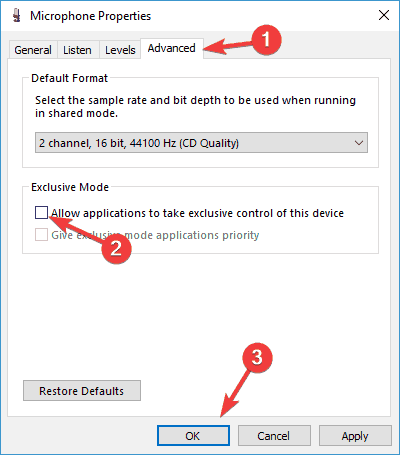Close the Microphone Properties dialog
This screenshot has width=400, height=455.
[x=384, y=15]
